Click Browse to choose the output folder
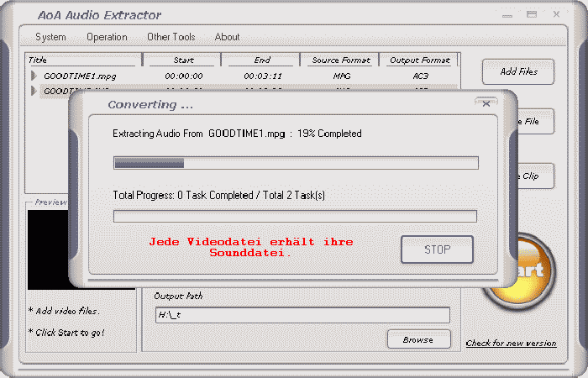This screenshot has width=588, height=378. pos(417,339)
